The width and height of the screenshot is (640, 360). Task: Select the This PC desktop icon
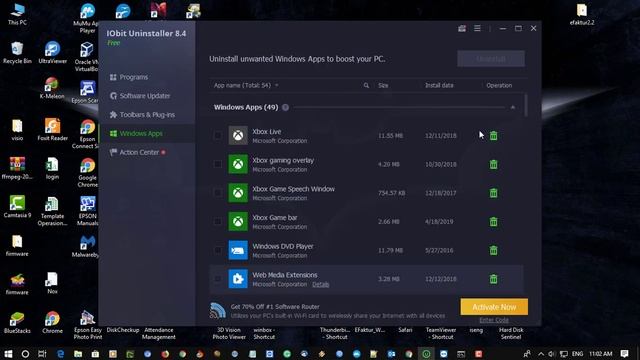point(17,14)
